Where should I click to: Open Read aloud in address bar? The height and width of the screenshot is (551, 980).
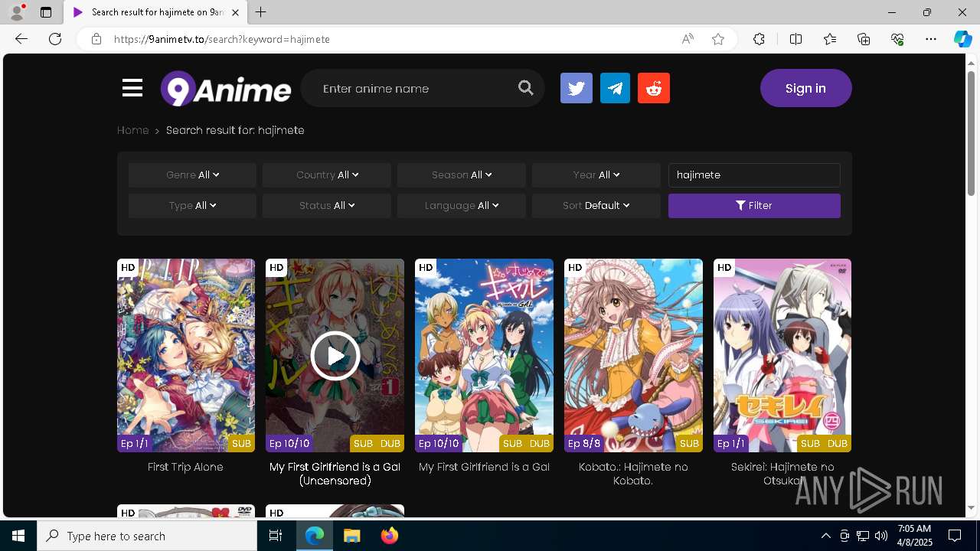point(688,39)
